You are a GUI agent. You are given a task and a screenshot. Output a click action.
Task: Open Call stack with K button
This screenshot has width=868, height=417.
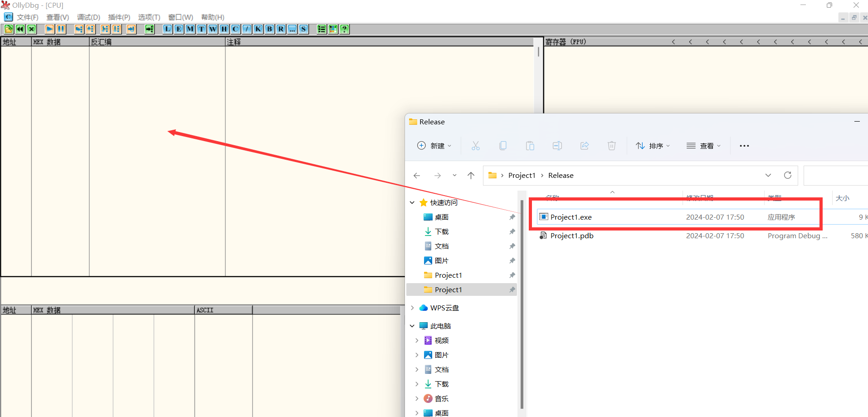coord(258,29)
